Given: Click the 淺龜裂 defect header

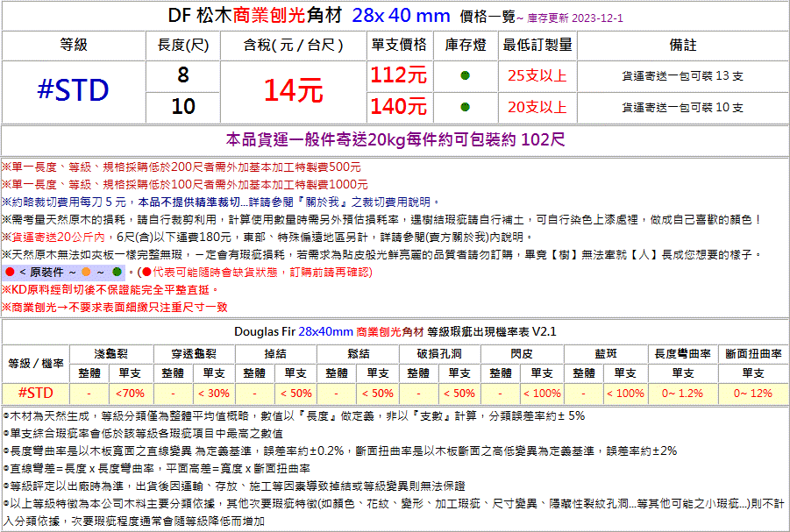Looking at the screenshot, I should pos(110,354).
